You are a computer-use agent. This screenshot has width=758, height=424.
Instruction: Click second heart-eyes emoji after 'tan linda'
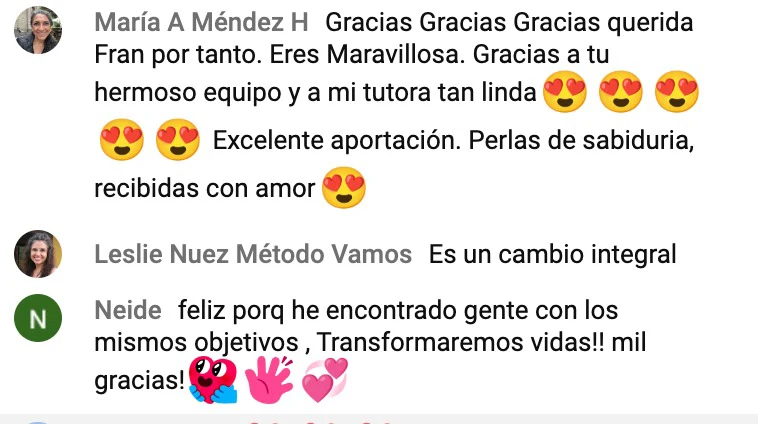(x=621, y=91)
